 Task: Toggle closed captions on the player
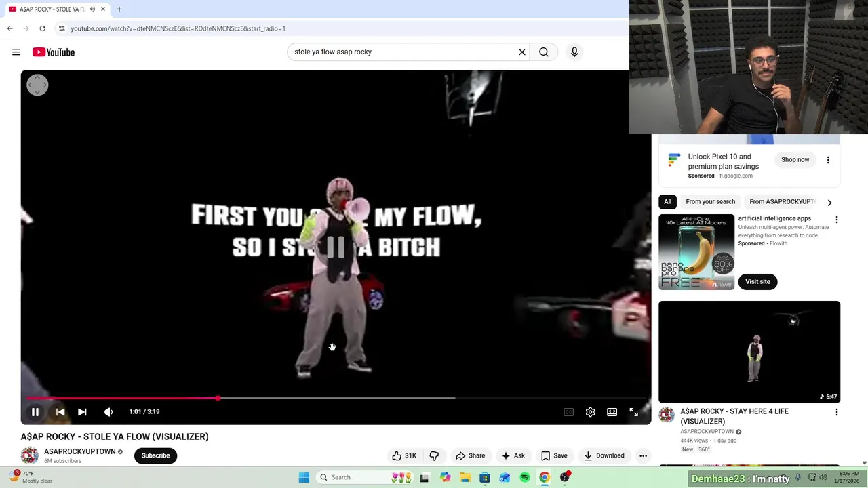(x=569, y=412)
